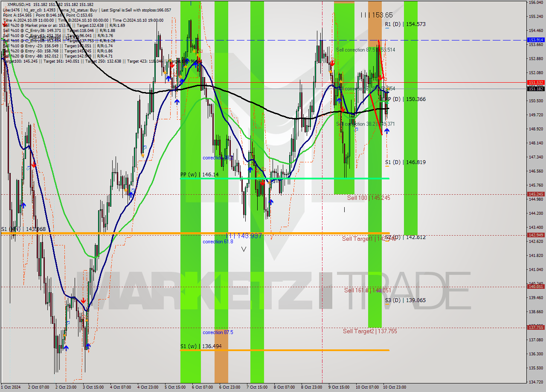The width and height of the screenshot is (546, 392).
Task: Click the Sell correction 38.2 | 149.371 label
Action: click(x=365, y=124)
